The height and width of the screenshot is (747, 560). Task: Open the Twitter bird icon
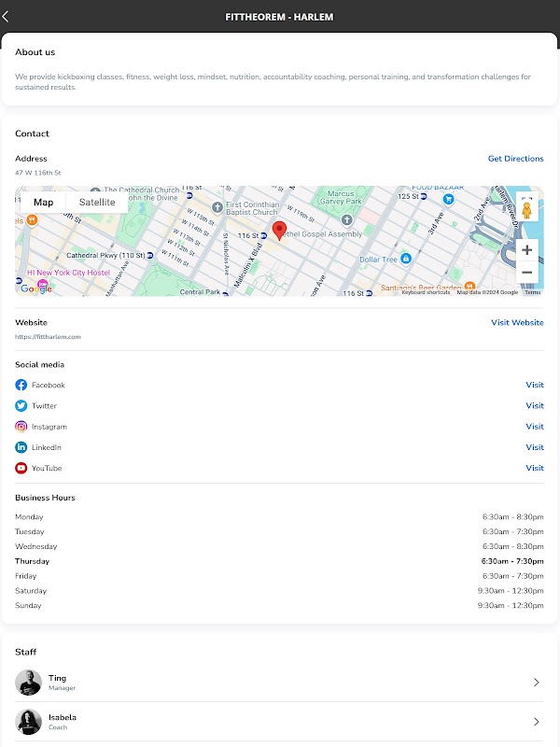pyautogui.click(x=21, y=406)
